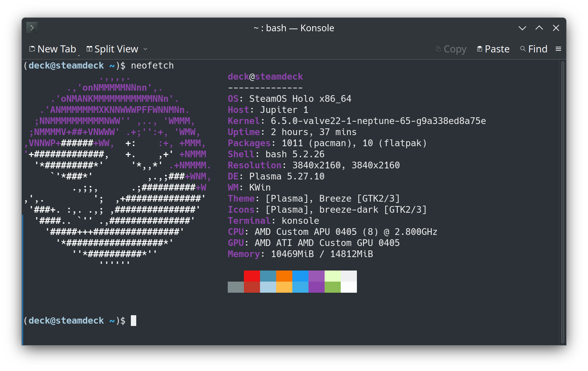
Task: Click the vertical terminal scrollbar
Action: click(x=562, y=202)
